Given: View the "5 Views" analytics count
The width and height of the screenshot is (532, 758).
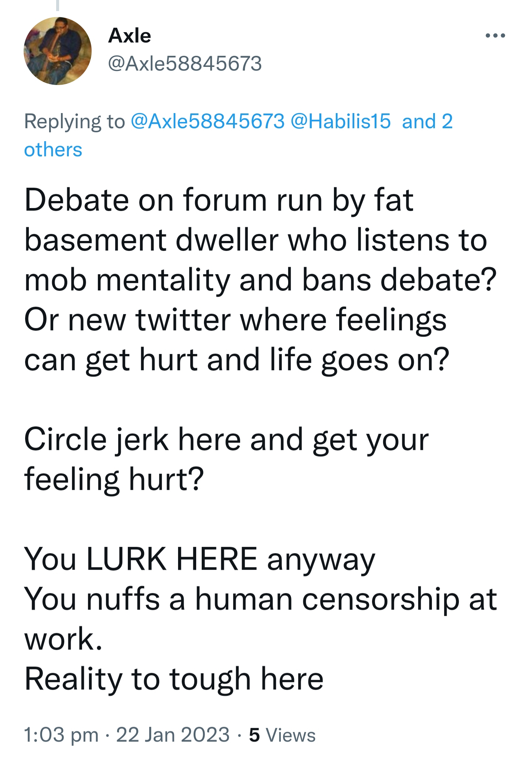Looking at the screenshot, I should click(282, 734).
